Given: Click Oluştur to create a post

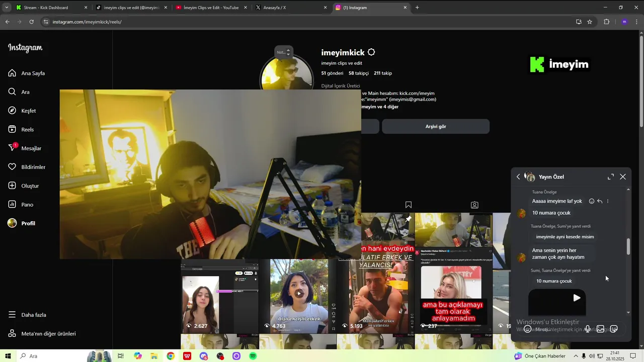Looking at the screenshot, I should coord(24,186).
